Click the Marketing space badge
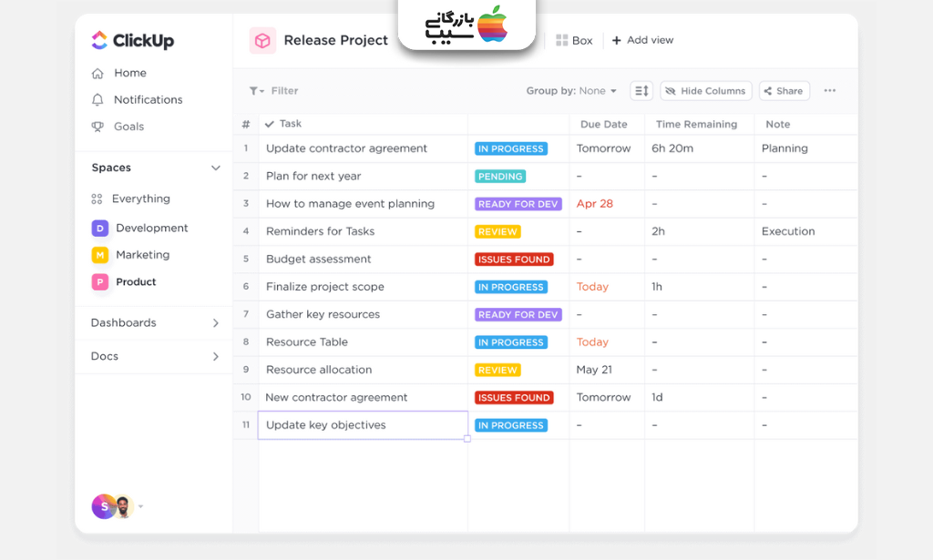933x560 pixels. tap(100, 255)
